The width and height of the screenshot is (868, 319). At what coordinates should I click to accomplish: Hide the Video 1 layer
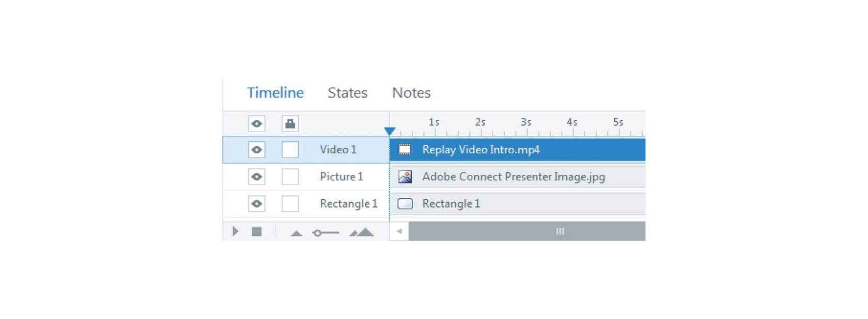click(256, 150)
